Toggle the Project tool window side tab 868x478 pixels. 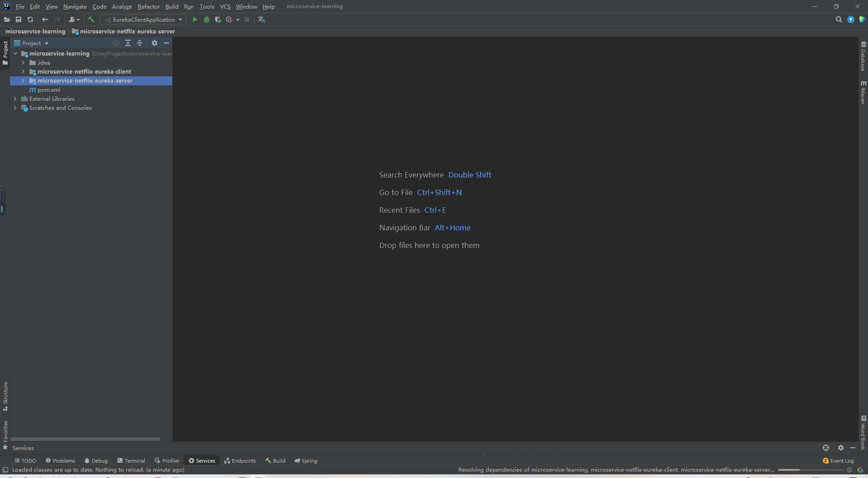(5, 53)
